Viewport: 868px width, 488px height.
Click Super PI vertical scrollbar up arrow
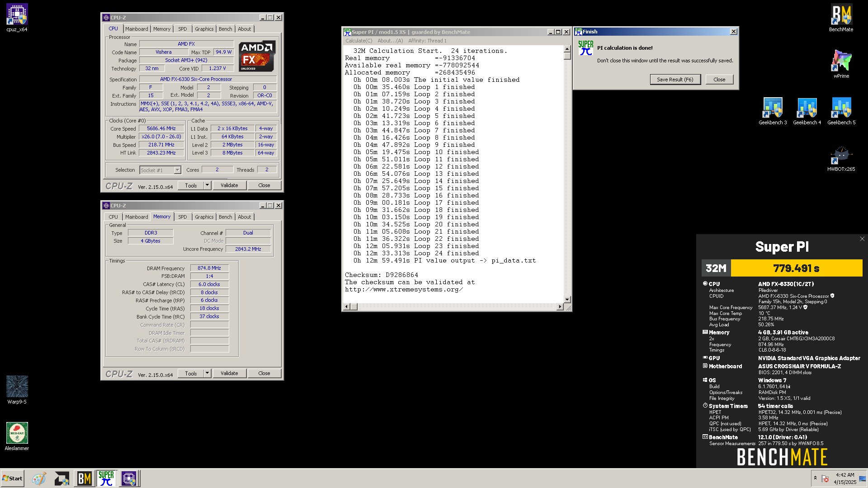(x=567, y=50)
